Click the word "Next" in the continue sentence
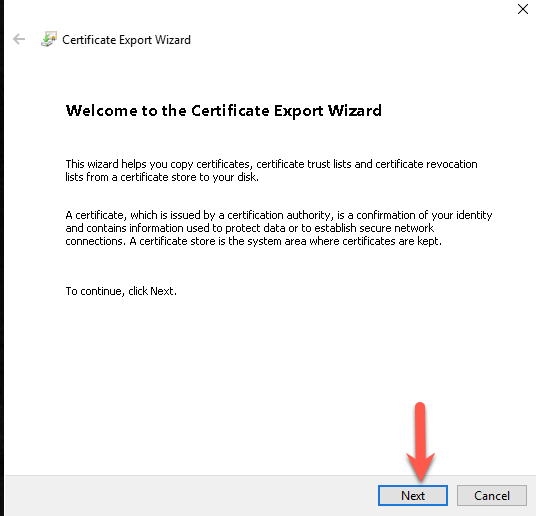Image resolution: width=536 pixels, height=516 pixels. [x=162, y=291]
